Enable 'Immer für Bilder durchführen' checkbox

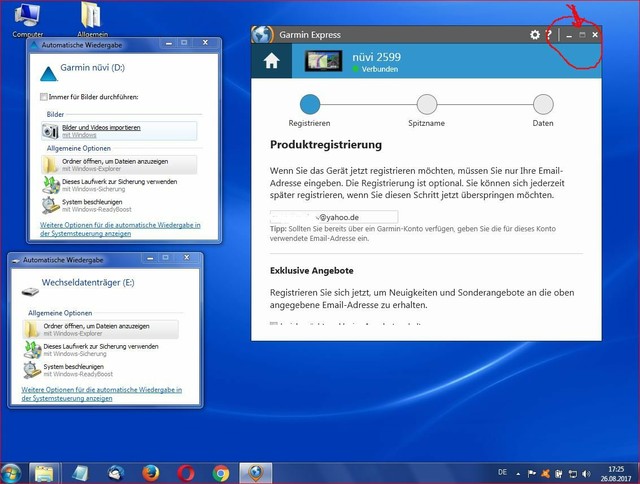click(44, 97)
